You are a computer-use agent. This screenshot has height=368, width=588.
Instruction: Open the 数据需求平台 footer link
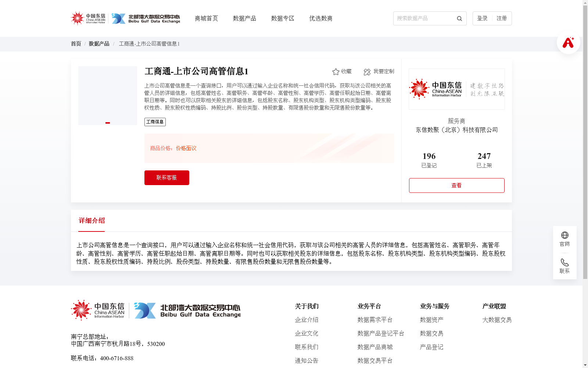click(375, 320)
